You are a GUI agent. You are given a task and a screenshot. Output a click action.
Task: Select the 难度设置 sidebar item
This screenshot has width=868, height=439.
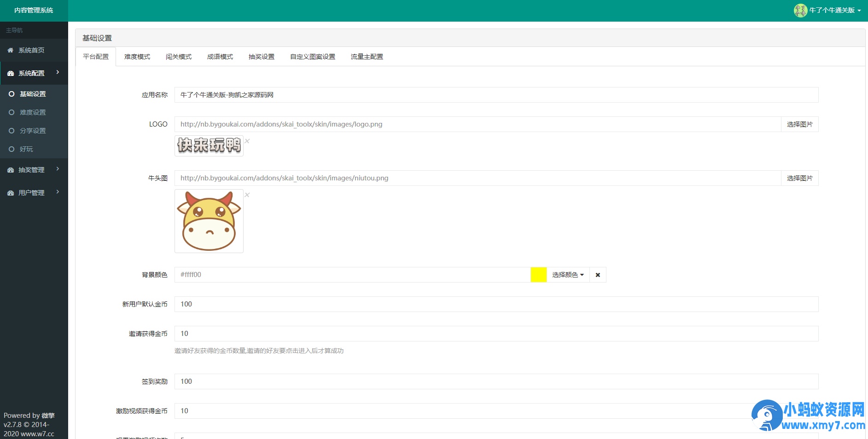click(33, 112)
